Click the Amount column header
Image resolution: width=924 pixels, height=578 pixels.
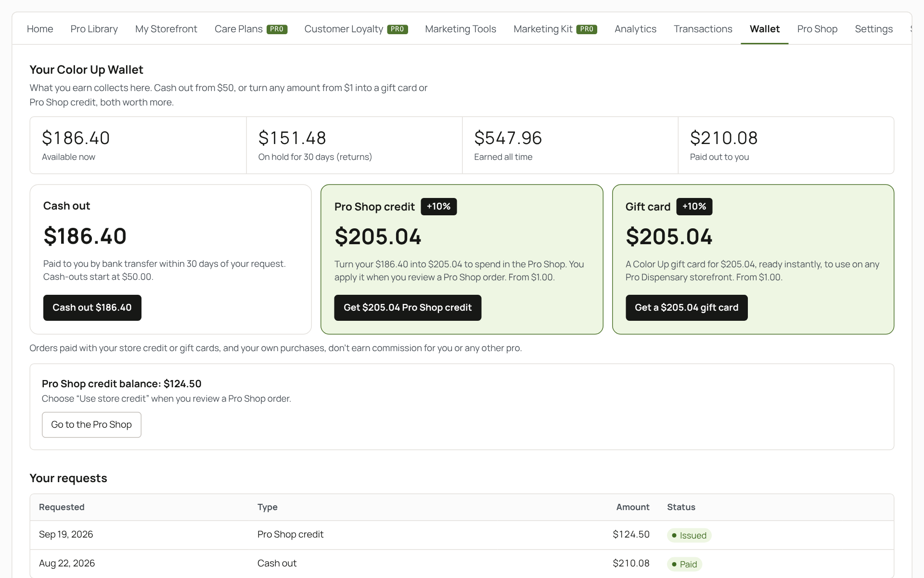pyautogui.click(x=633, y=507)
